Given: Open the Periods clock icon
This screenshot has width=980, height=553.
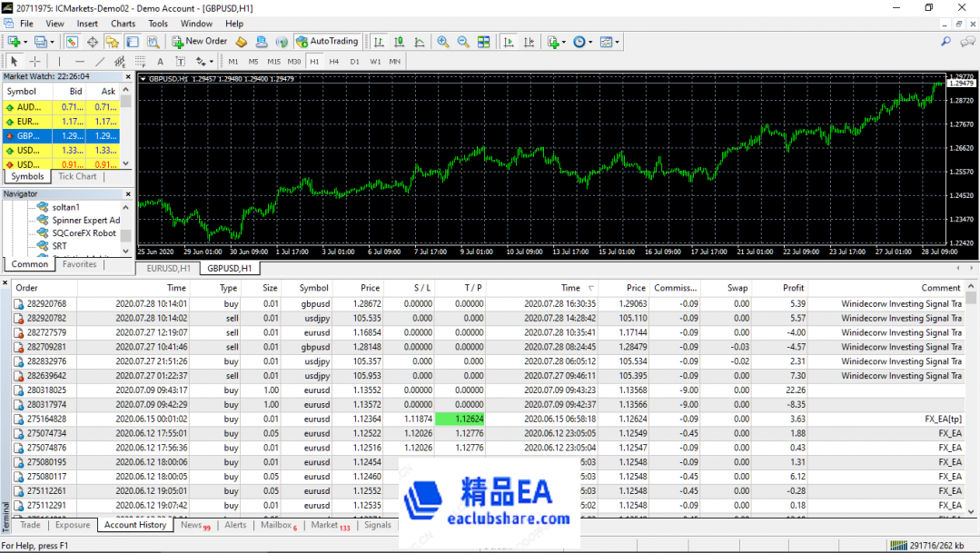Looking at the screenshot, I should coord(579,42).
